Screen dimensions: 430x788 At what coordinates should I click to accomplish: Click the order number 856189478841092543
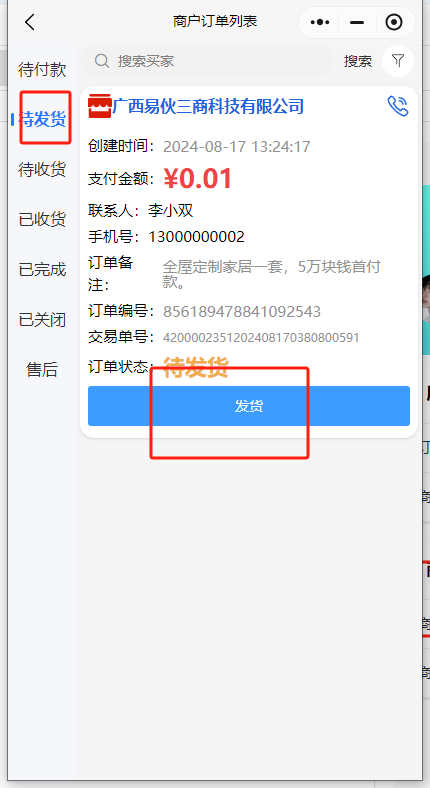pos(242,312)
